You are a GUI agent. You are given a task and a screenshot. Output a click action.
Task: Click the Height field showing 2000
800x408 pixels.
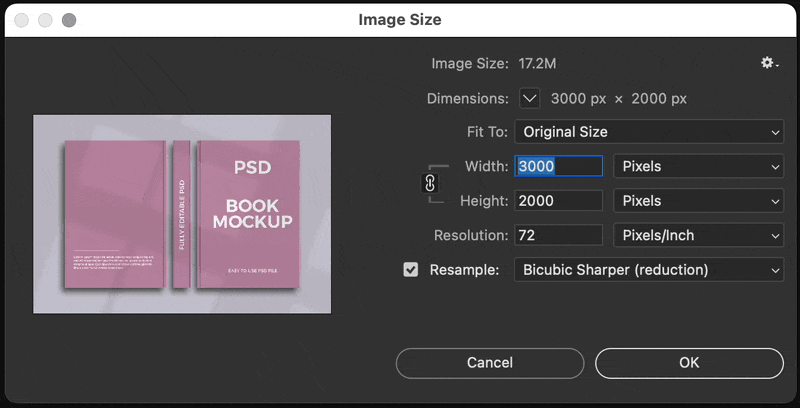pyautogui.click(x=558, y=201)
